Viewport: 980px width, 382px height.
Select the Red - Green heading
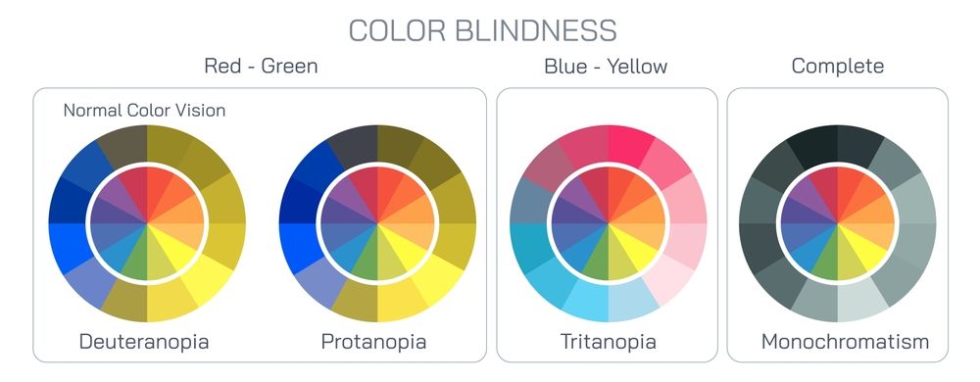click(x=261, y=66)
